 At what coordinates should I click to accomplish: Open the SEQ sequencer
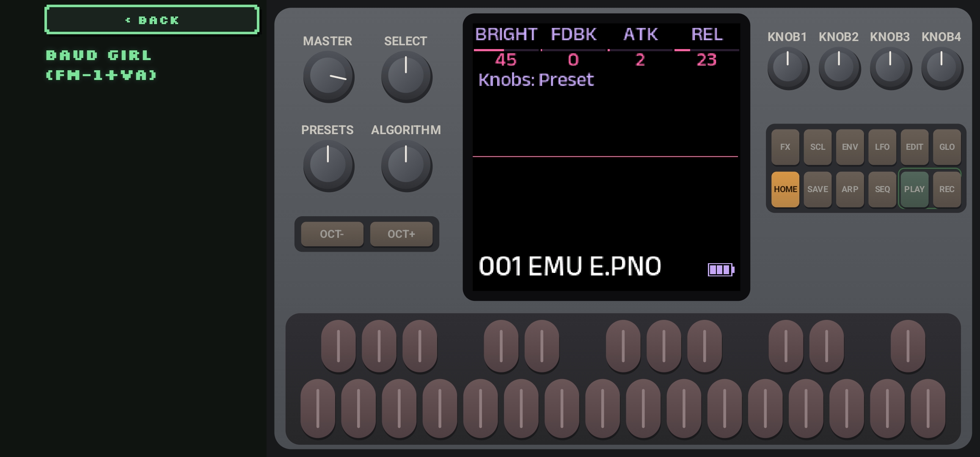tap(882, 189)
